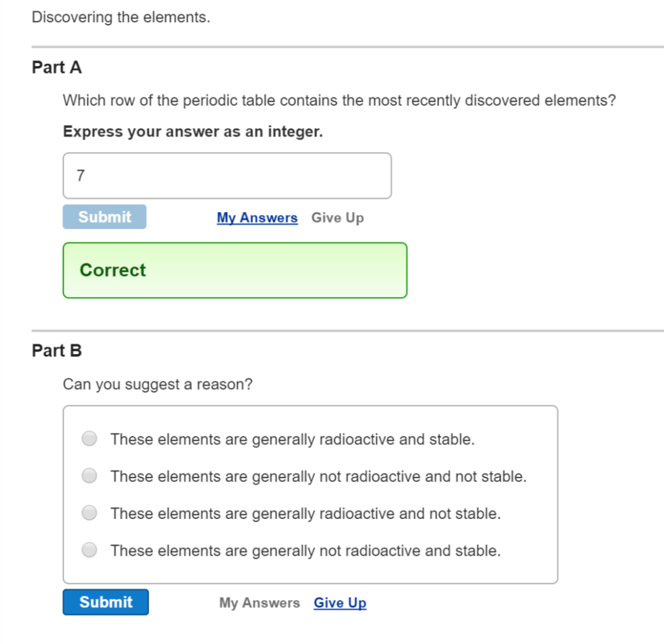Open My Answers for Part A

(x=257, y=217)
